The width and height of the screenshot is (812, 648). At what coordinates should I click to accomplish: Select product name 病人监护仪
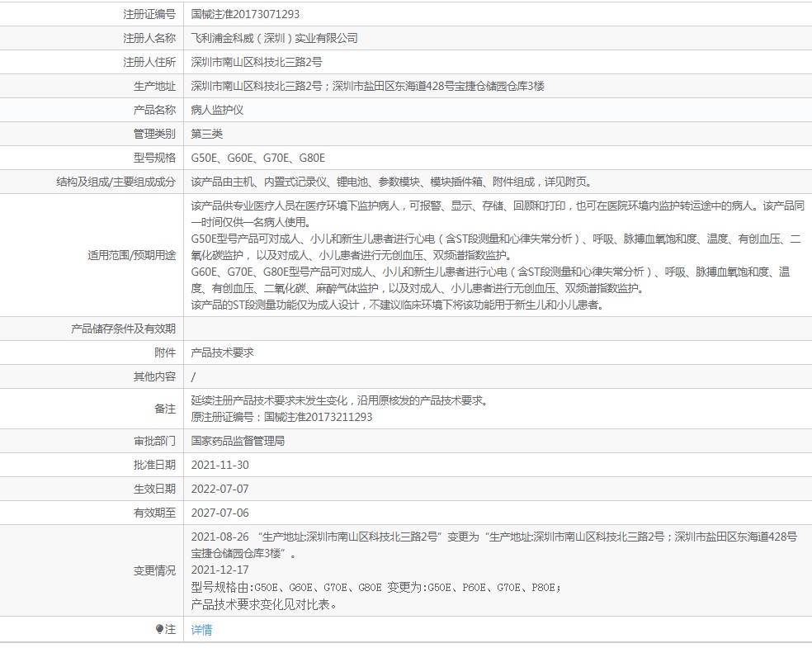coord(217,110)
